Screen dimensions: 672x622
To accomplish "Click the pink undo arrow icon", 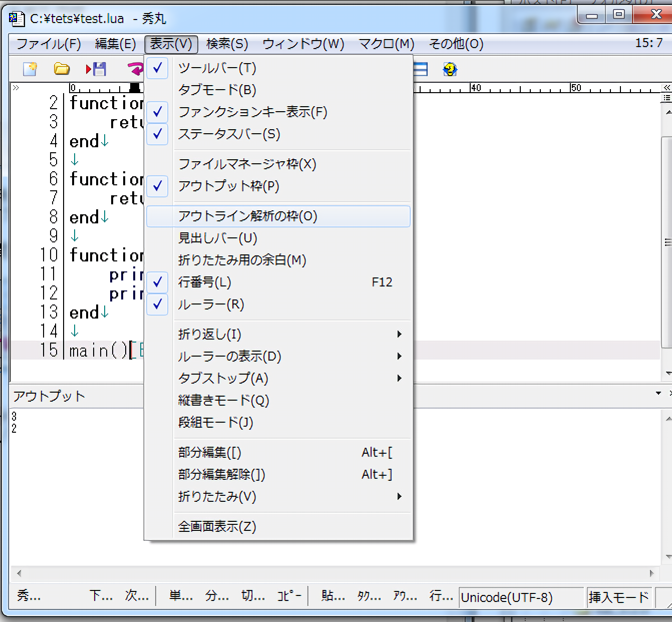I will click(135, 69).
